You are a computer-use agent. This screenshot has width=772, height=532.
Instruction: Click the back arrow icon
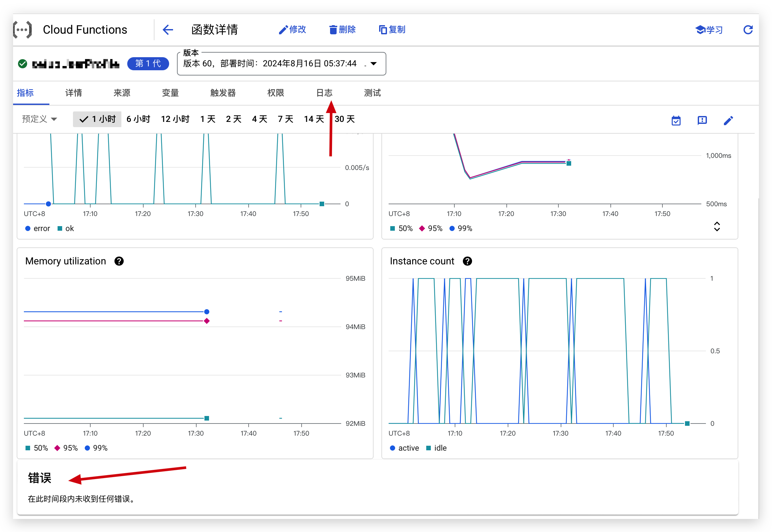[x=168, y=30]
